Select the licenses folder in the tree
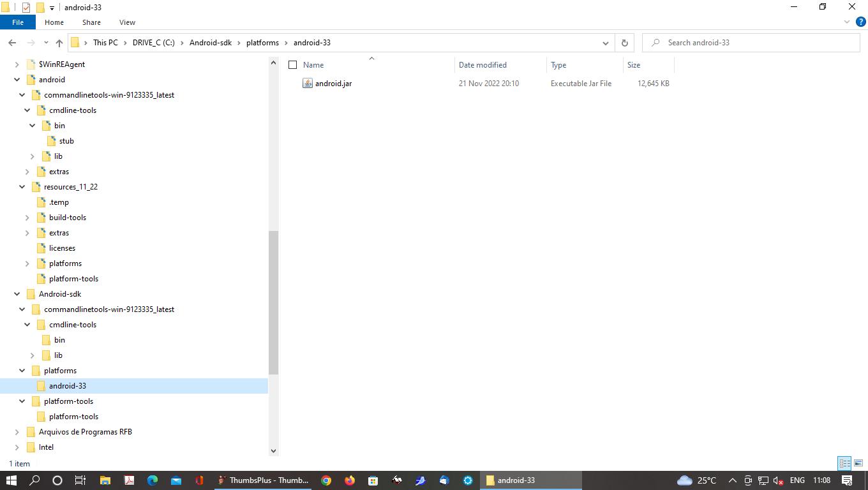Viewport: 868px width, 490px height. tap(62, 248)
